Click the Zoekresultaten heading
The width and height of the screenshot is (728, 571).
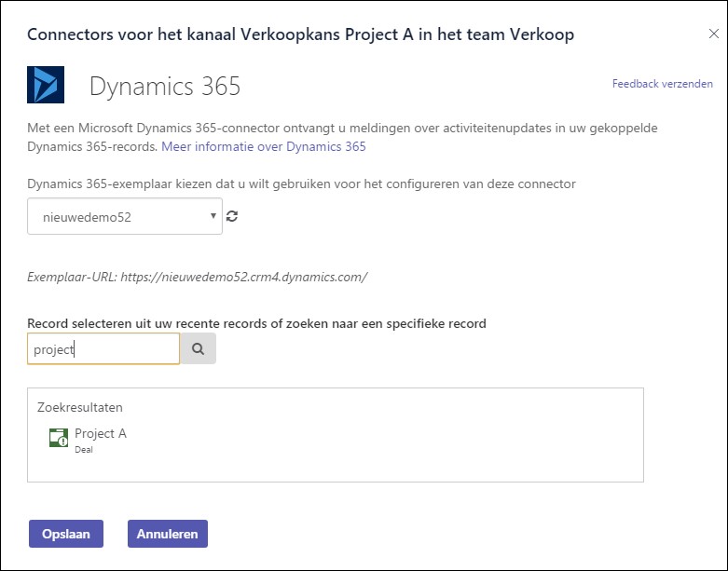pyautogui.click(x=80, y=407)
